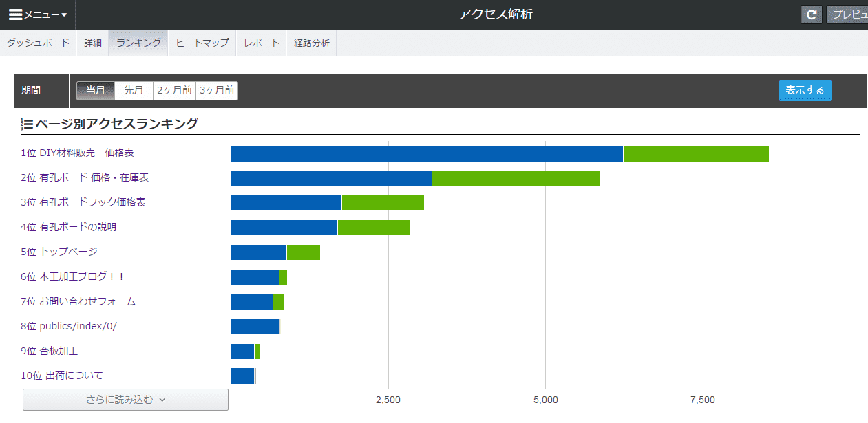This screenshot has width=868, height=423.
Task: Set period to 3ヶ月前
Action: (217, 90)
